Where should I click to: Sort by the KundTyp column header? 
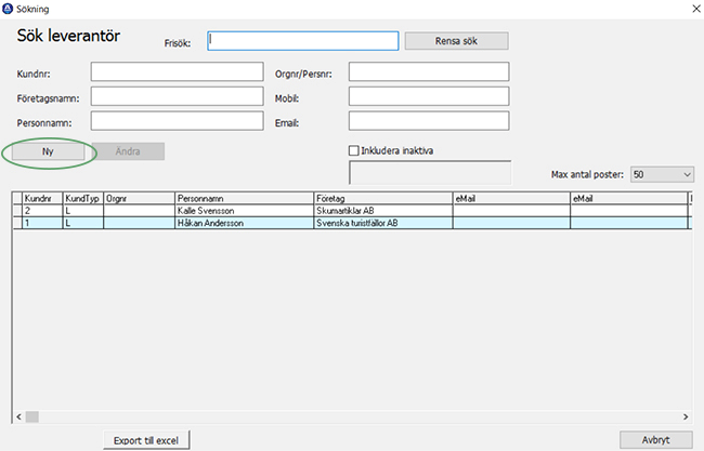pos(83,198)
